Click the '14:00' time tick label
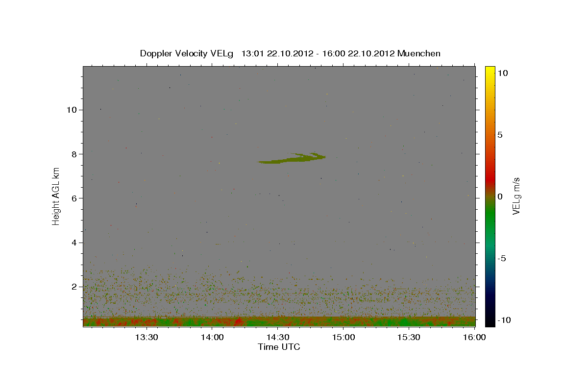This screenshot has width=588, height=392. pyautogui.click(x=212, y=337)
